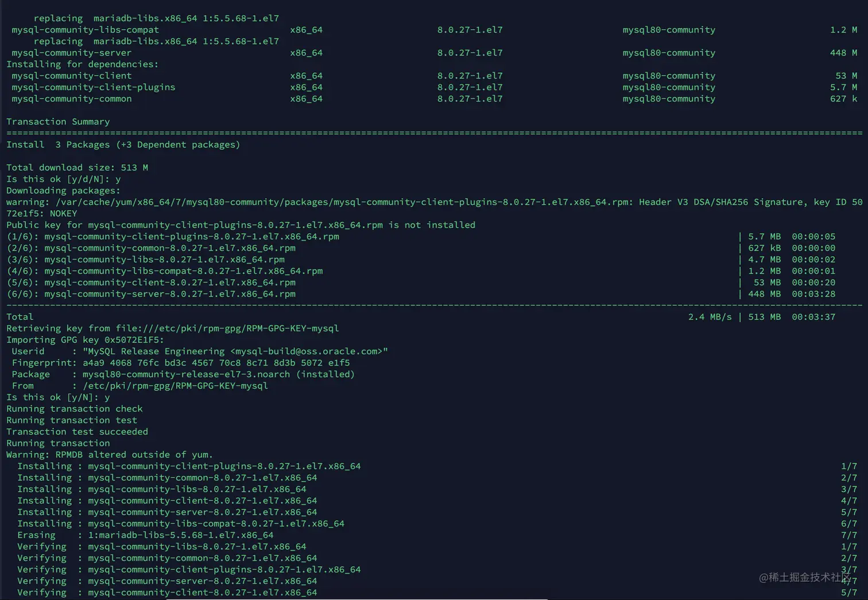Click mysql-community-client-plugins name in package table
The height and width of the screenshot is (600, 868).
click(x=93, y=87)
